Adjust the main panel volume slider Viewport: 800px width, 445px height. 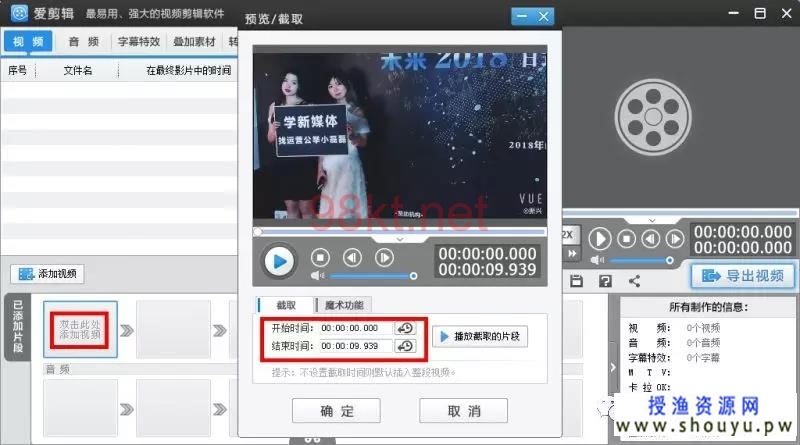click(x=641, y=260)
